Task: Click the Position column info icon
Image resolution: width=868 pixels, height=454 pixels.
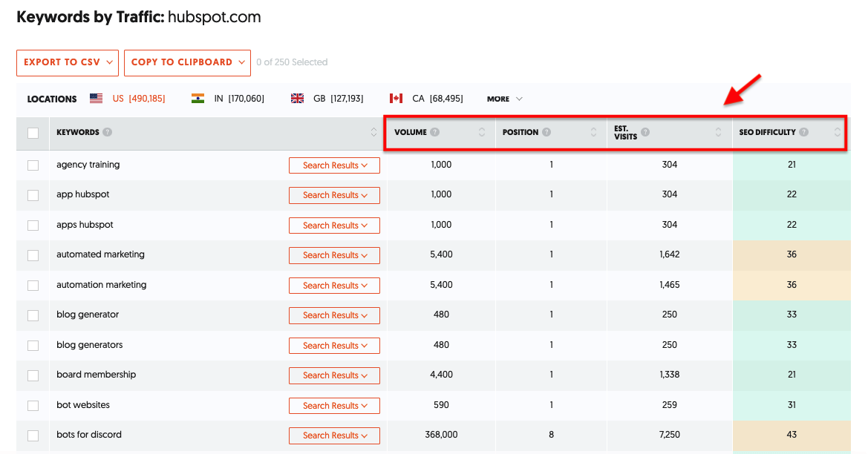Action: click(x=546, y=133)
